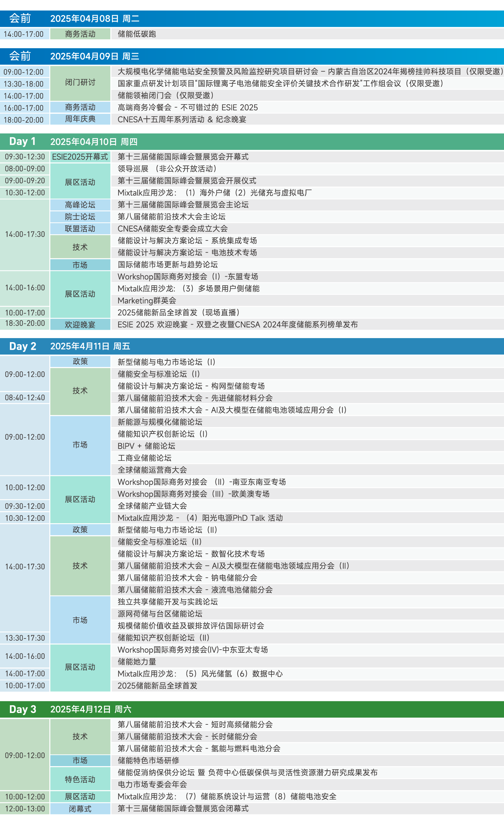Open the BIPV + 储能论坛 session

tap(146, 446)
